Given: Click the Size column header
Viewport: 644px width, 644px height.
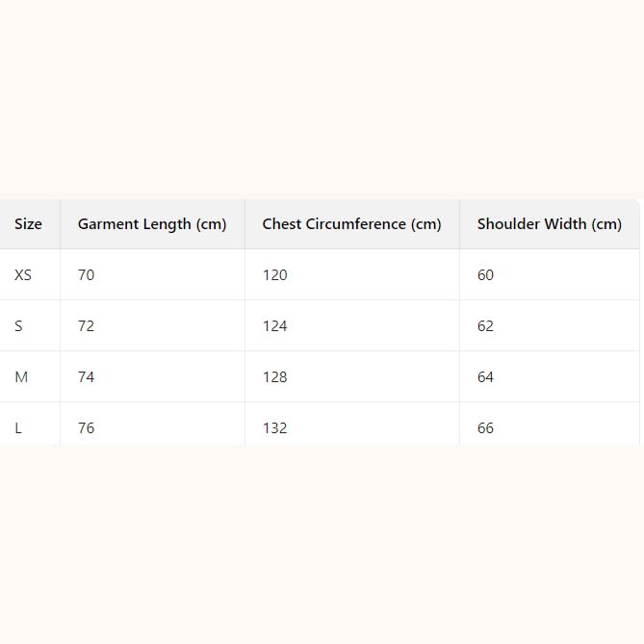Looking at the screenshot, I should [x=29, y=224].
